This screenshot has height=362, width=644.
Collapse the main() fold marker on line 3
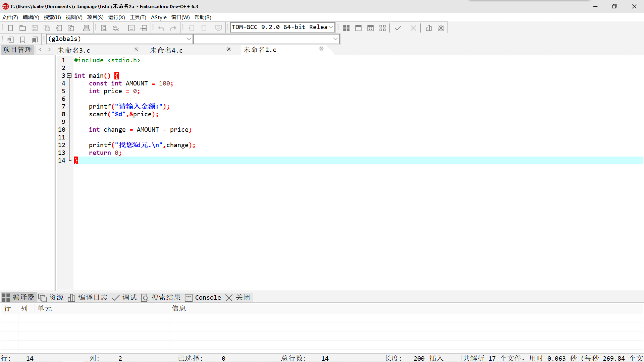click(x=69, y=76)
